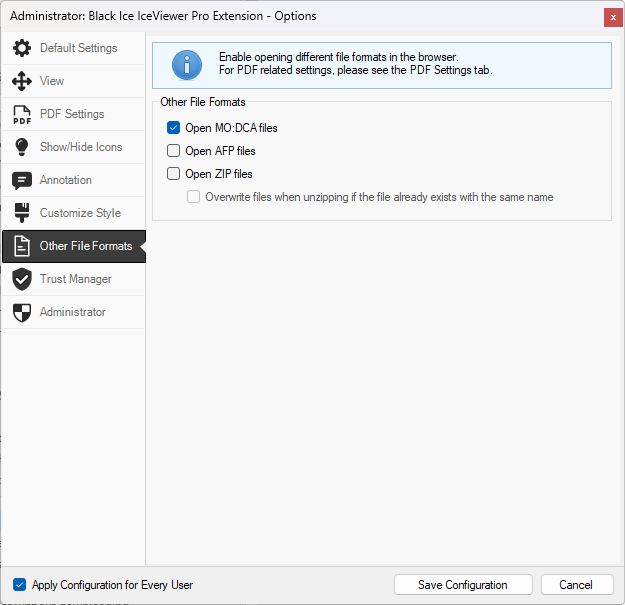The image size is (625, 605).
Task: Click the speech bubble Annotation icon
Action: (x=22, y=181)
